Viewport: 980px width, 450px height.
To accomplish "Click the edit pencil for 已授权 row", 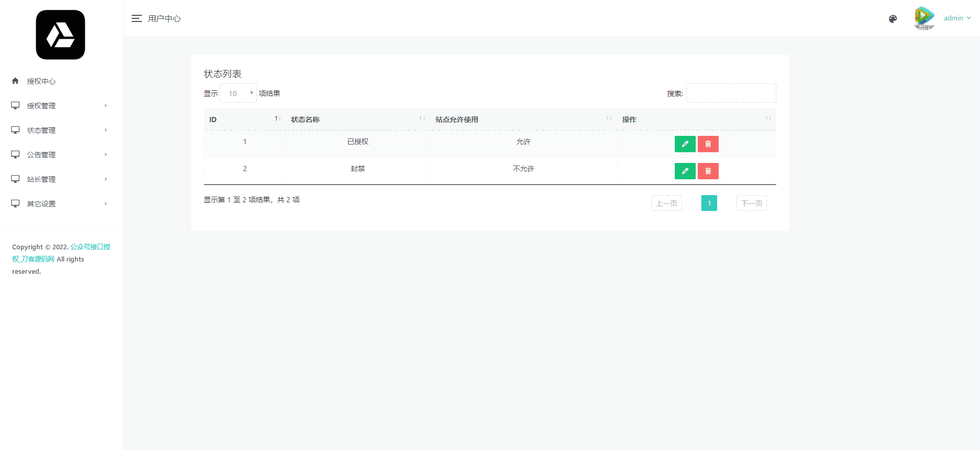I will [x=684, y=144].
